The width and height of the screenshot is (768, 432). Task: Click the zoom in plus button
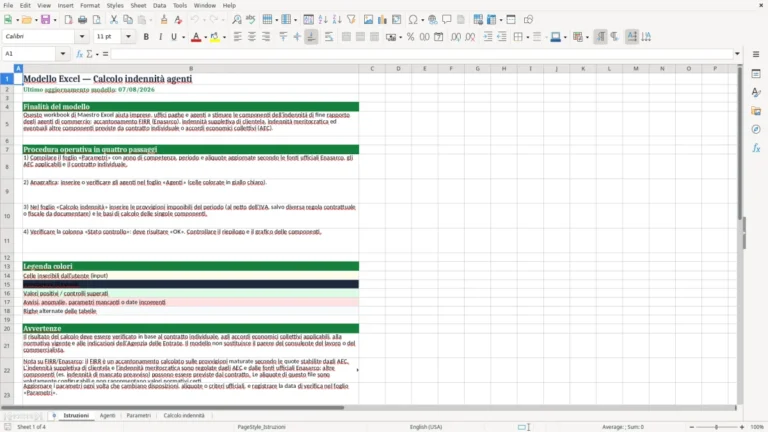[x=742, y=427]
